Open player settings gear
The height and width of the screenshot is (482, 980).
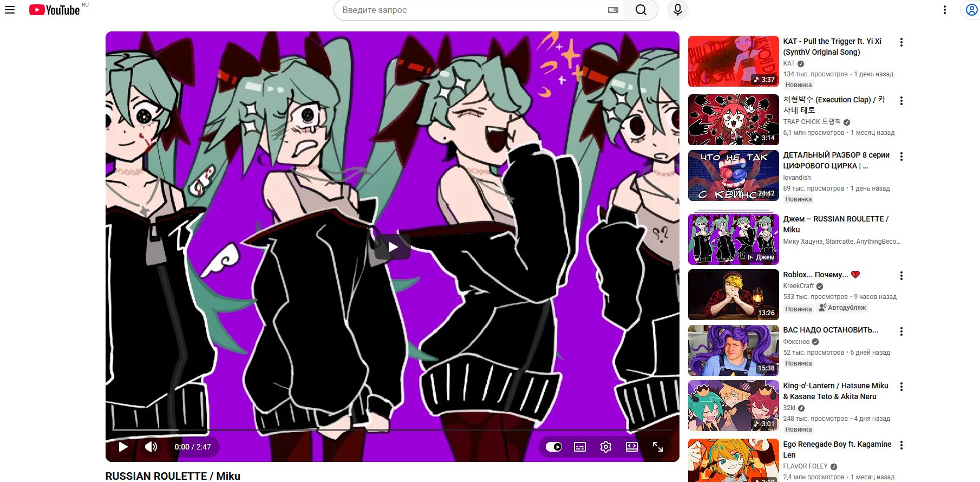[x=605, y=447]
